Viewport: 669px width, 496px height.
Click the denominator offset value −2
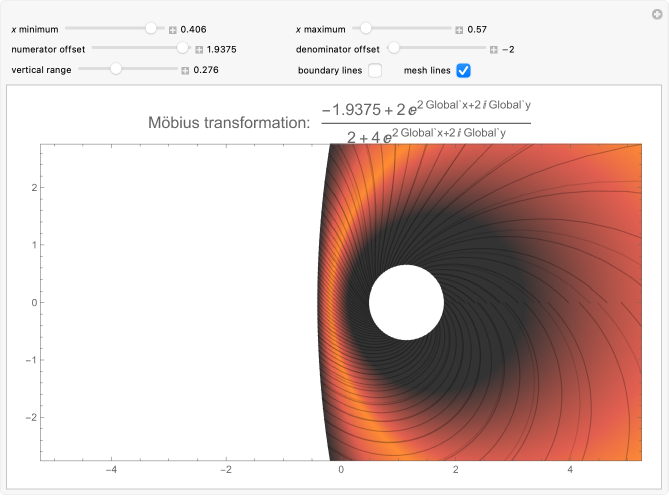[x=507, y=50]
